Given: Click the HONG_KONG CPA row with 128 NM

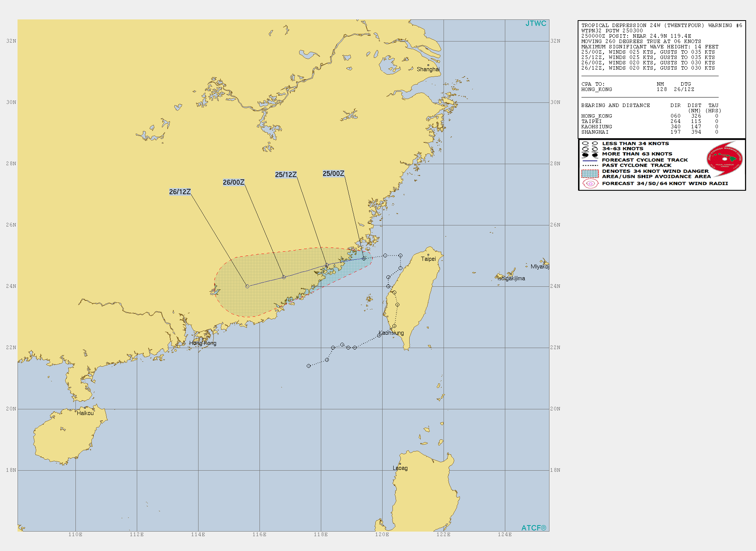Looking at the screenshot, I should (637, 89).
